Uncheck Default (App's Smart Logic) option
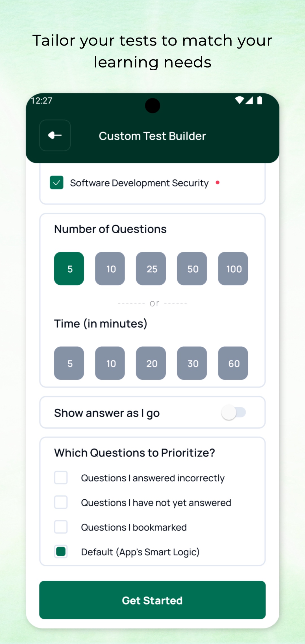The width and height of the screenshot is (305, 644). pos(61,551)
